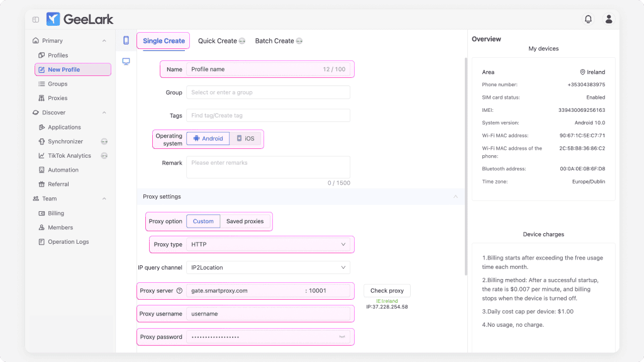Viewport: 644px width, 362px height.
Task: Switch proxy option to Saved proxies
Action: click(245, 221)
